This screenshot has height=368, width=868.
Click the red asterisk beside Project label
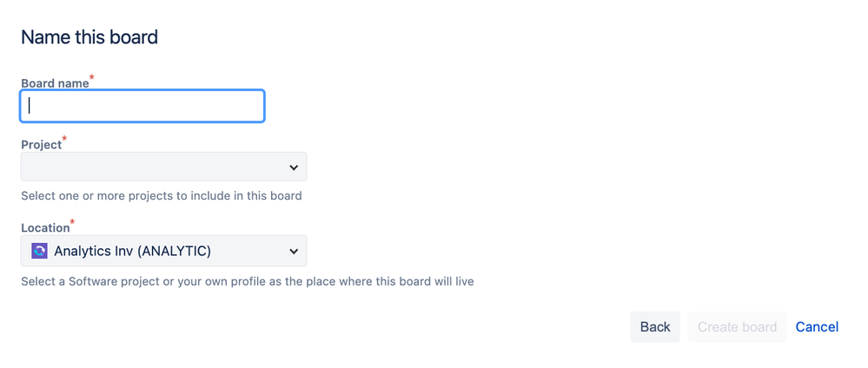point(64,139)
